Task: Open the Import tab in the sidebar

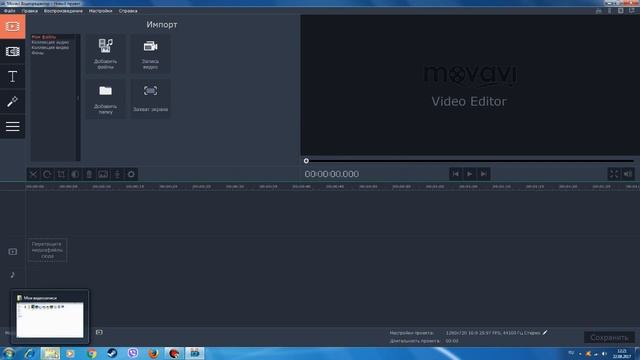Action: click(x=13, y=27)
